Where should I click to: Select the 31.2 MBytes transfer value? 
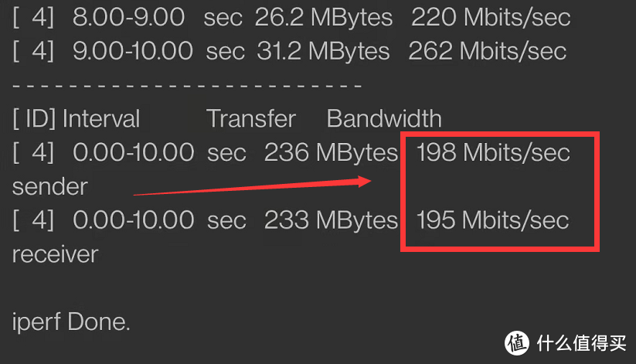321,51
